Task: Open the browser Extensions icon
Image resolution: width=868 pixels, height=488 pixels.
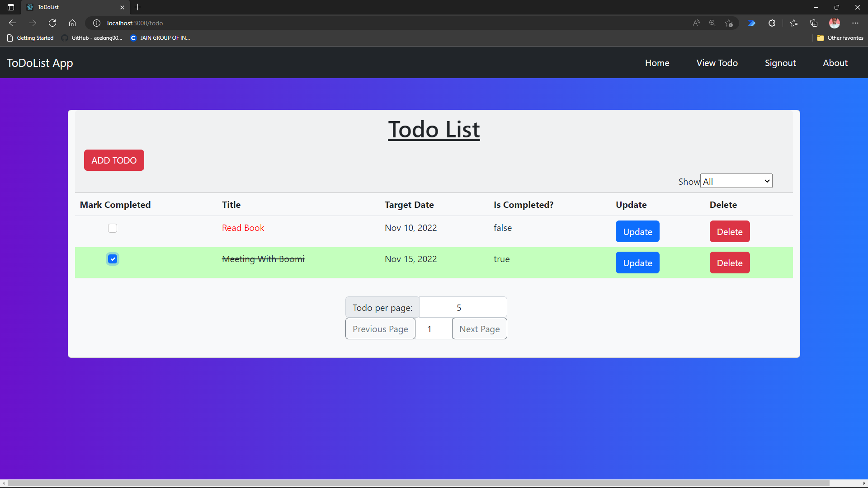Action: click(772, 23)
